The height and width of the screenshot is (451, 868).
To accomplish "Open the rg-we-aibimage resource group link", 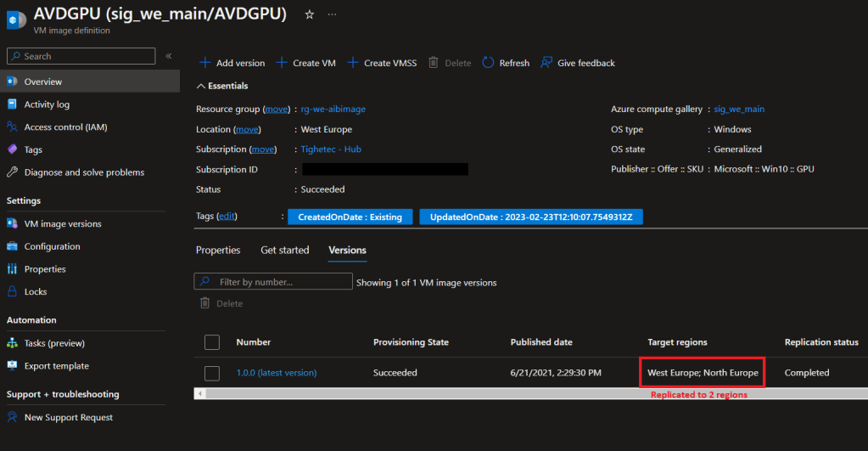I will 333,109.
